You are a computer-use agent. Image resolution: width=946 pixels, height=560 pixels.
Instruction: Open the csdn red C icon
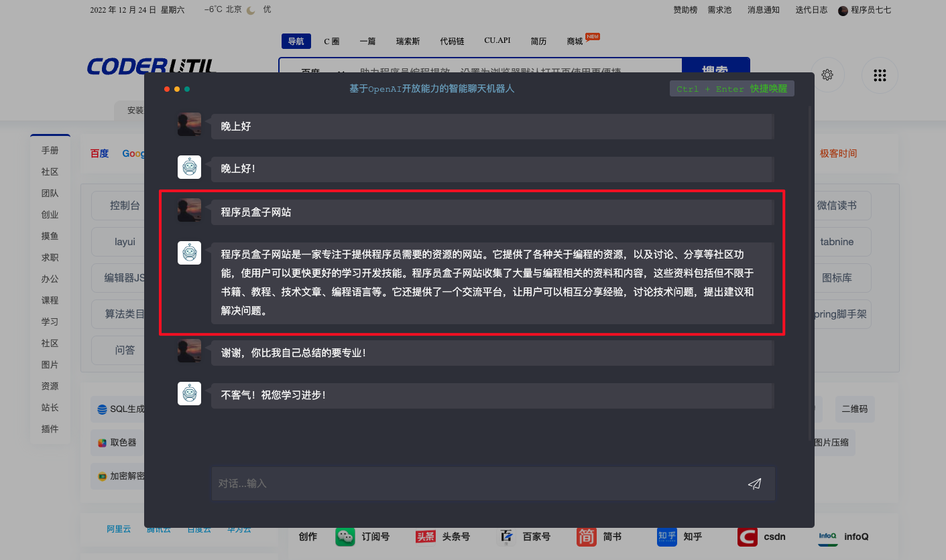click(x=747, y=537)
